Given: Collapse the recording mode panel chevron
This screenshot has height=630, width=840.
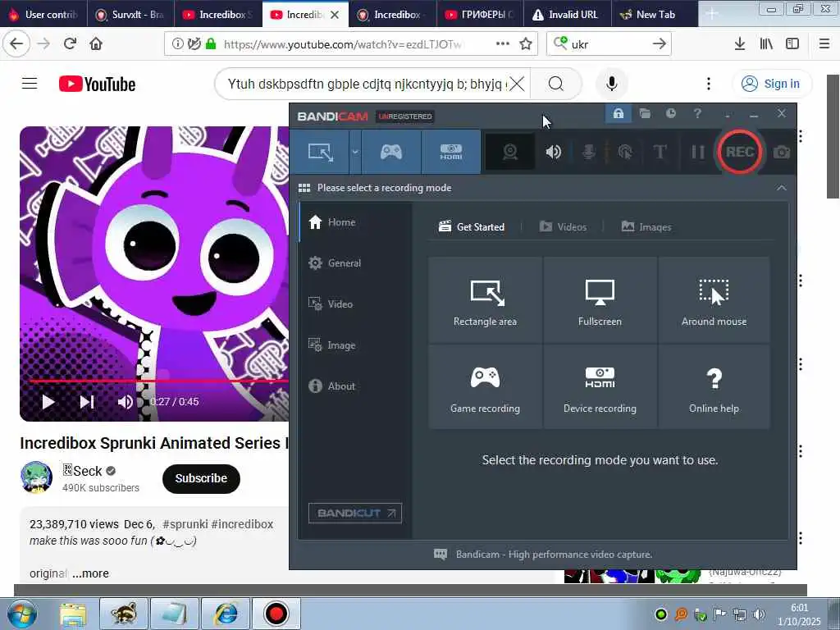Looking at the screenshot, I should [x=782, y=188].
